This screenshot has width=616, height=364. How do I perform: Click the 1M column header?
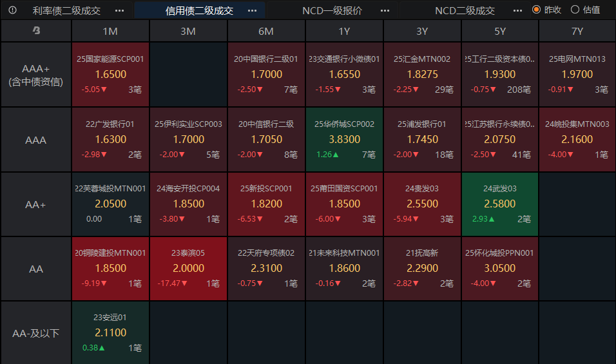110,31
